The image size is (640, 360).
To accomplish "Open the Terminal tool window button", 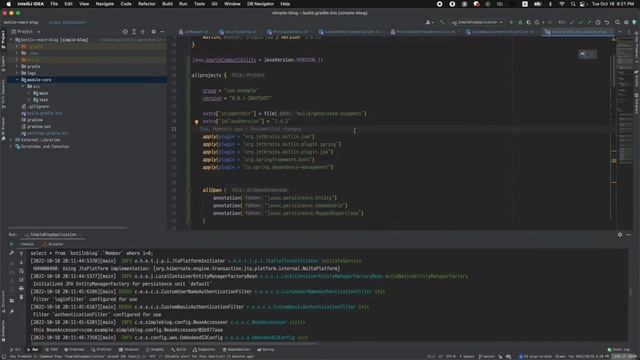I will coord(129,350).
